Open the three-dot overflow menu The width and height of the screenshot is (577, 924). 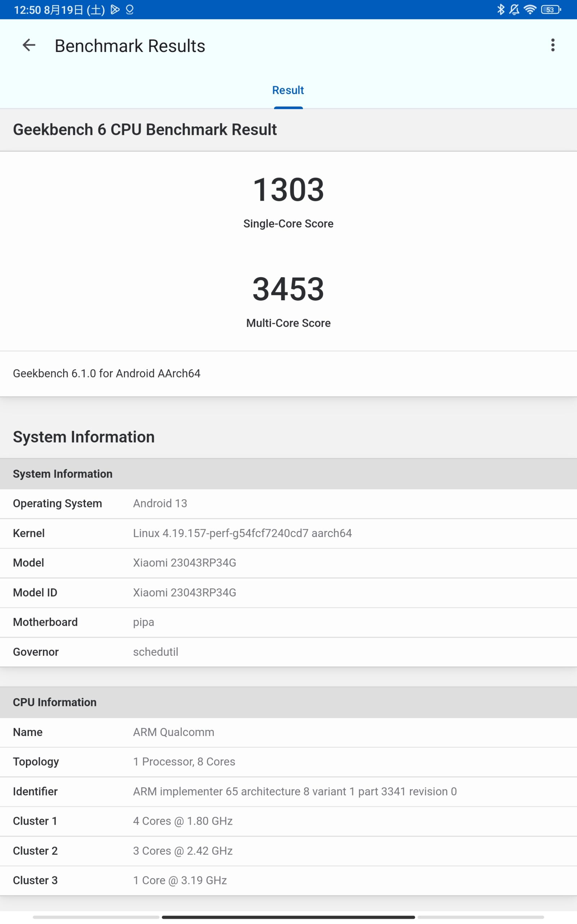point(552,45)
